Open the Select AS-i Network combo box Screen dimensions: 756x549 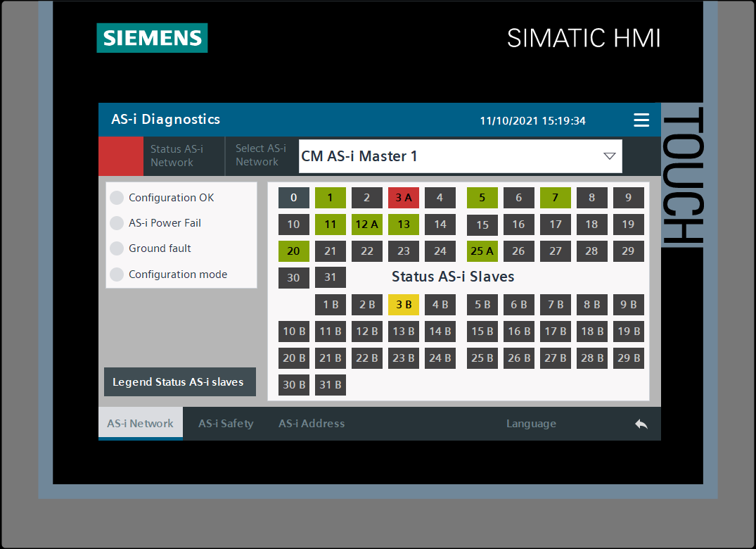(x=460, y=156)
